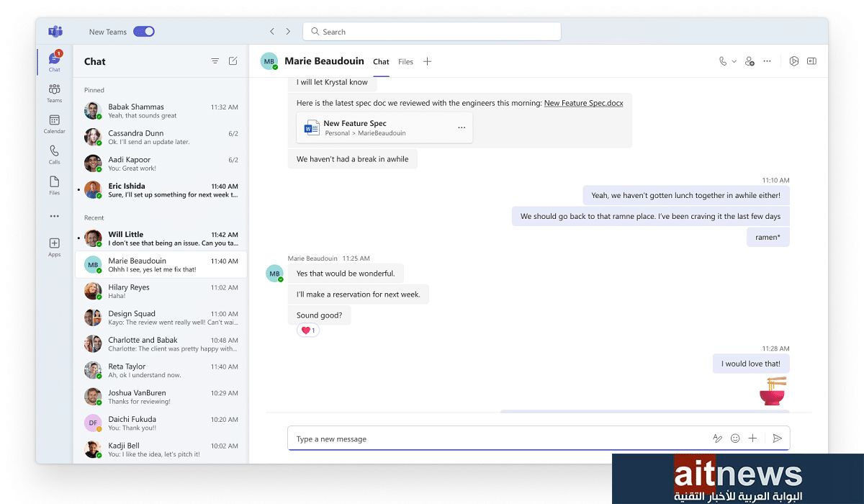Open Will Little's chat conversation

(x=161, y=238)
